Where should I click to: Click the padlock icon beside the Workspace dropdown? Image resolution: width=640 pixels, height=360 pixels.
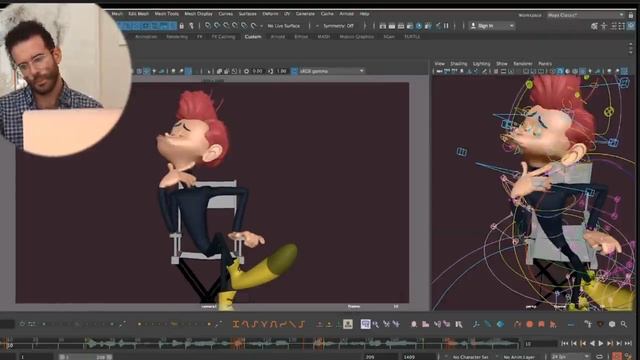coord(631,15)
